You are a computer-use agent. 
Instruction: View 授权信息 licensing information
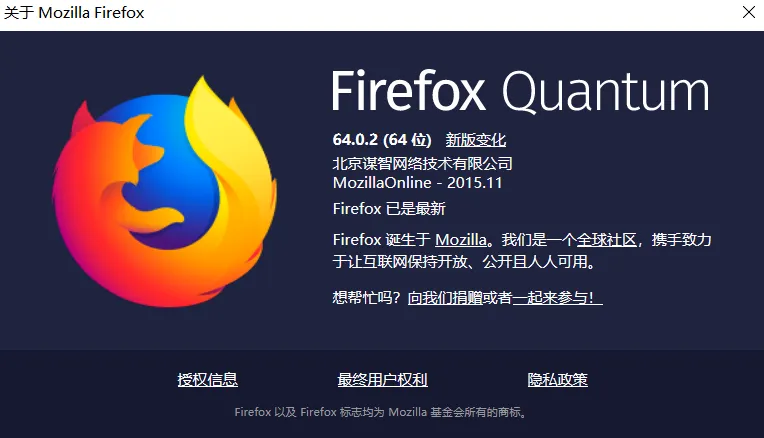click(208, 380)
